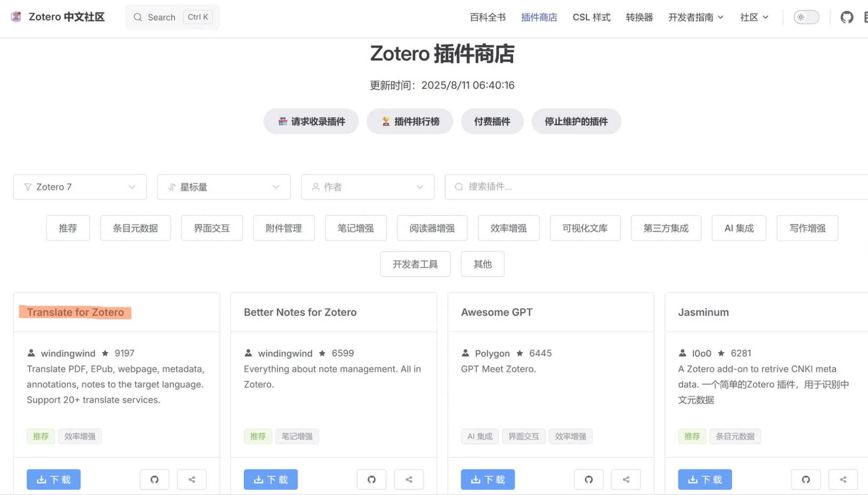This screenshot has height=495, width=868.
Task: Select 百科全书 in the navigation menu
Action: click(487, 17)
